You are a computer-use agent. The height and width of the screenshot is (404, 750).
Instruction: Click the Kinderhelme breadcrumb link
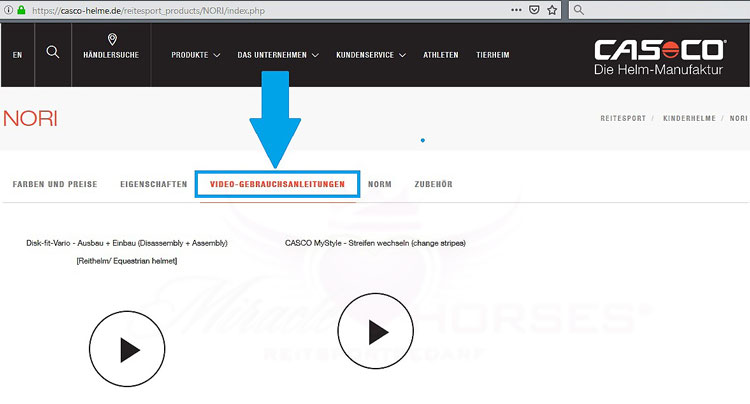(689, 118)
